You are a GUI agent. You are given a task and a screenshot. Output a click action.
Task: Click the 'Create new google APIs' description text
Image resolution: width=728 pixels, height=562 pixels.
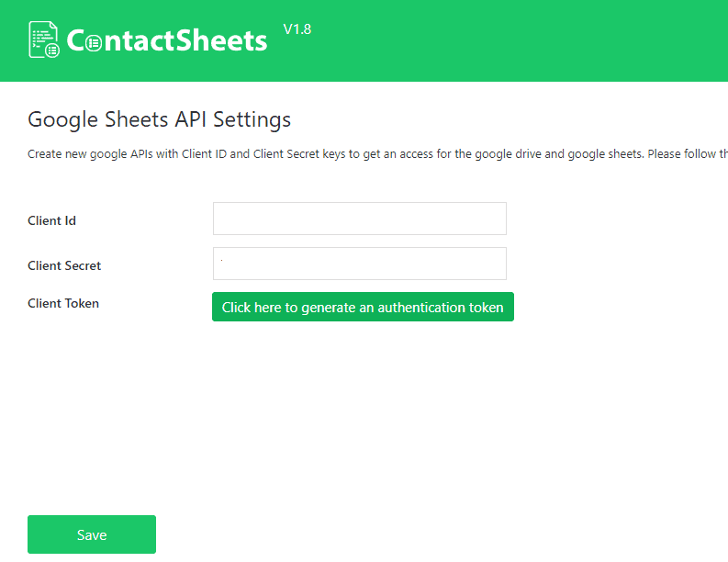(377, 153)
